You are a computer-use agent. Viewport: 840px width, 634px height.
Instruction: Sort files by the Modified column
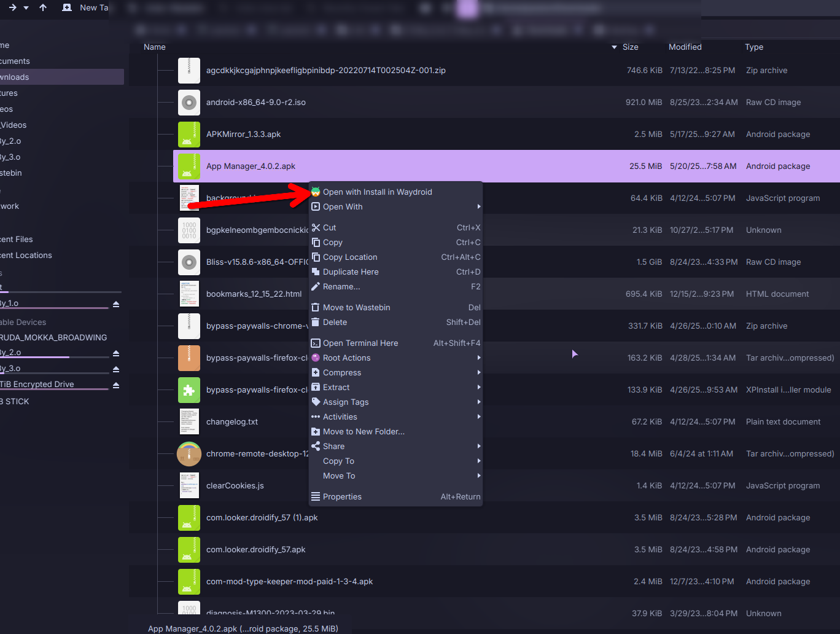[685, 47]
